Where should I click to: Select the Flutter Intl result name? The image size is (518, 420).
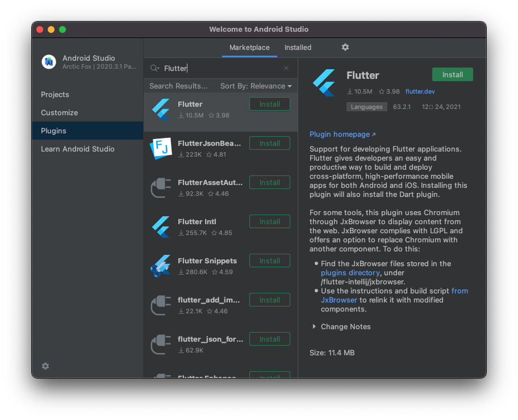tap(197, 221)
